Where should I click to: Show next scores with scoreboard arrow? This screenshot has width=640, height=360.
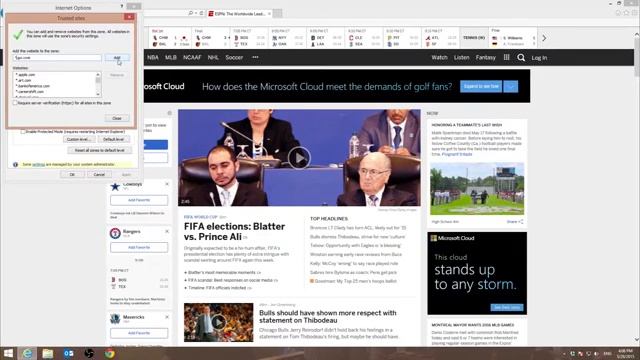point(544,38)
